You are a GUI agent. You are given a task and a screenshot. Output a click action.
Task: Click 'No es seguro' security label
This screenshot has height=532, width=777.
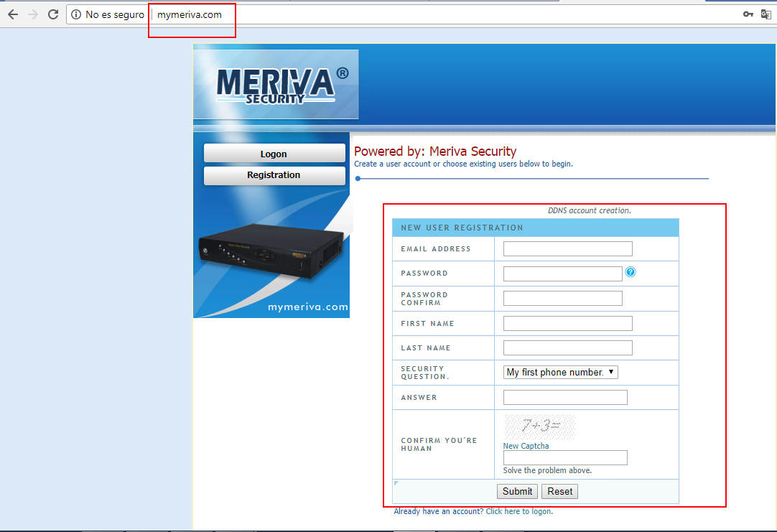[x=114, y=15]
